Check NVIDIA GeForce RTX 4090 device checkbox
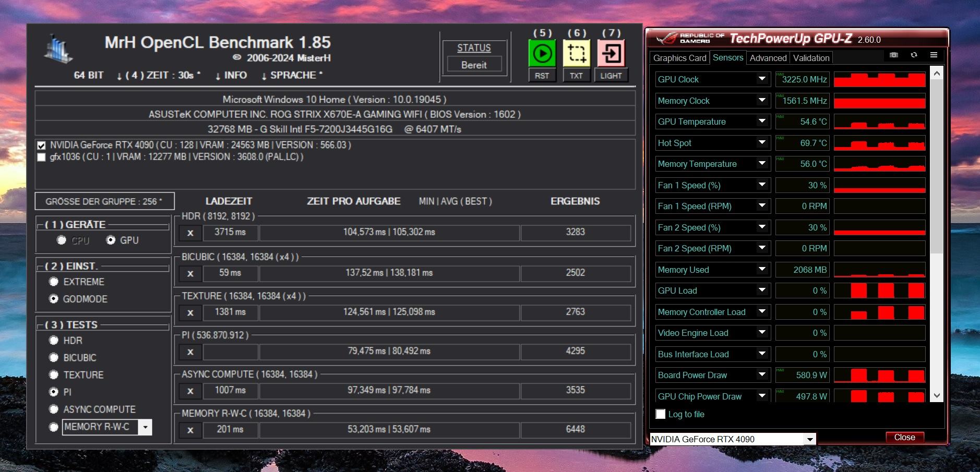Viewport: 980px width, 472px height. tap(41, 146)
